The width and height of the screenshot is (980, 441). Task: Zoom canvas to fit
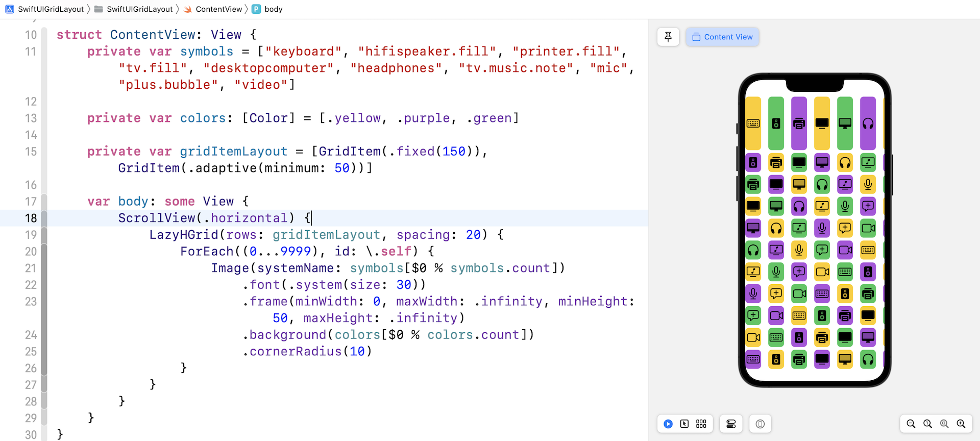point(944,424)
